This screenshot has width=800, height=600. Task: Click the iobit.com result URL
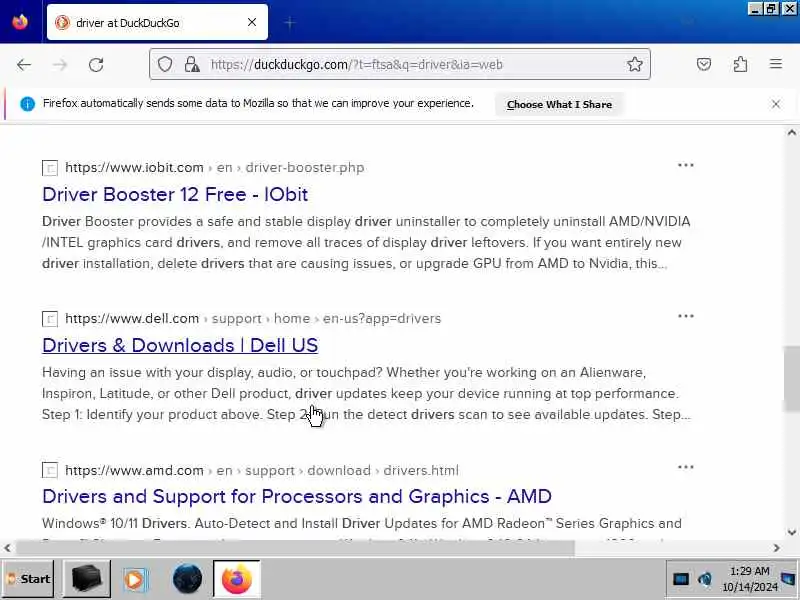[x=215, y=167]
